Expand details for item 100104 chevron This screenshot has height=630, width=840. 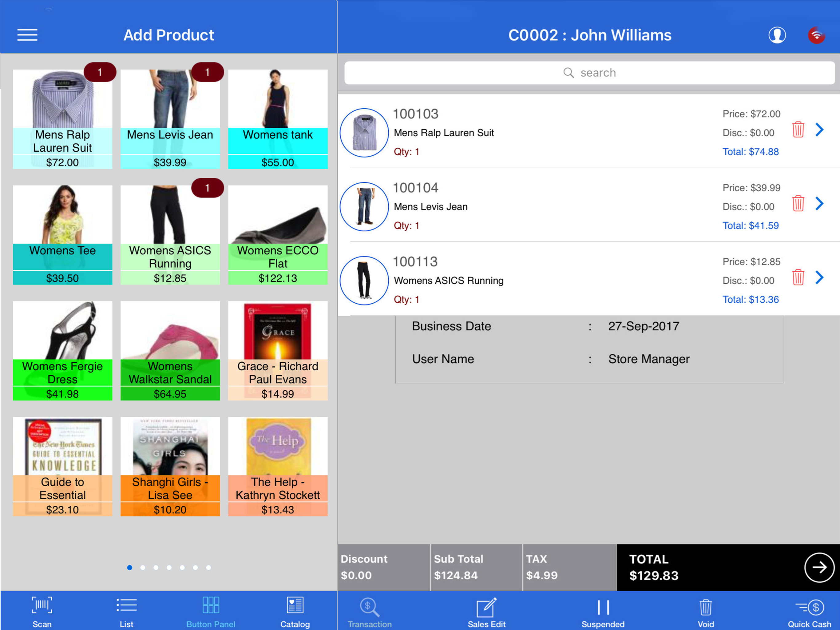click(x=819, y=204)
